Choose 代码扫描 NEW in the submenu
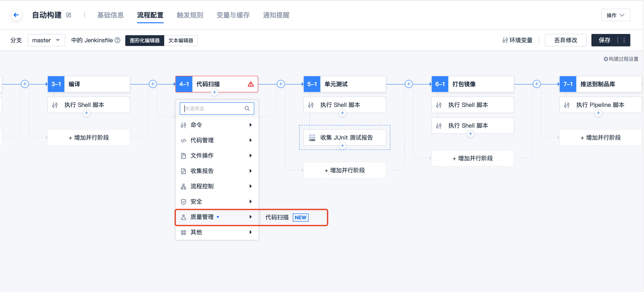Image resolution: width=644 pixels, height=292 pixels. pyautogui.click(x=287, y=217)
